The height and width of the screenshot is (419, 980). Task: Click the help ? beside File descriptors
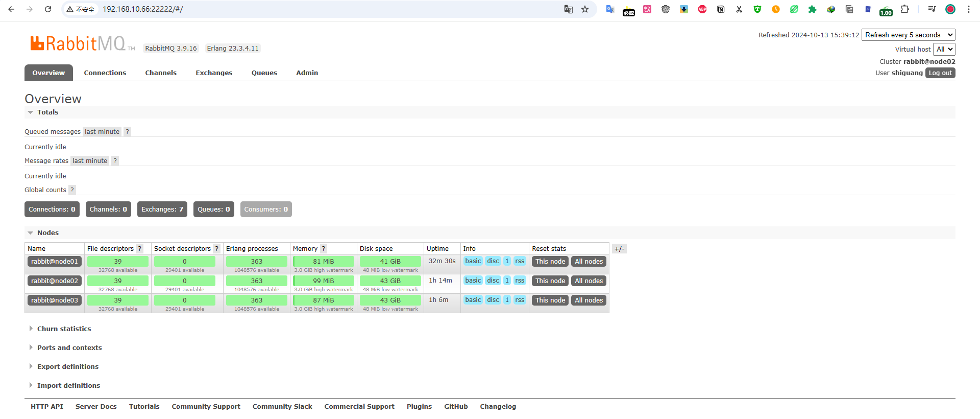click(140, 249)
